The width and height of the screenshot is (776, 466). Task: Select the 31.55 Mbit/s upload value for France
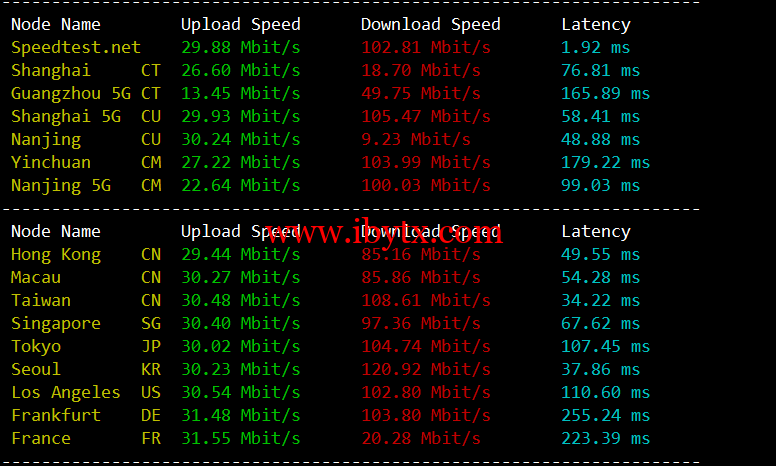(241, 438)
